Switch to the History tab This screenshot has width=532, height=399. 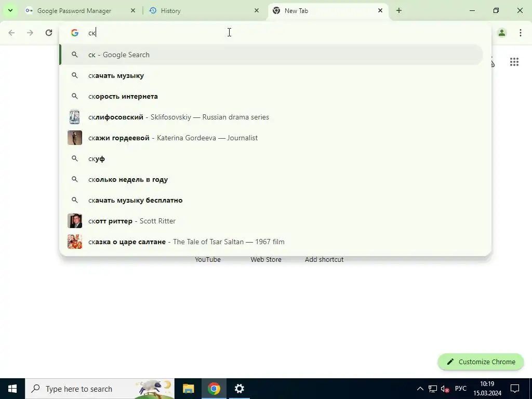point(204,10)
